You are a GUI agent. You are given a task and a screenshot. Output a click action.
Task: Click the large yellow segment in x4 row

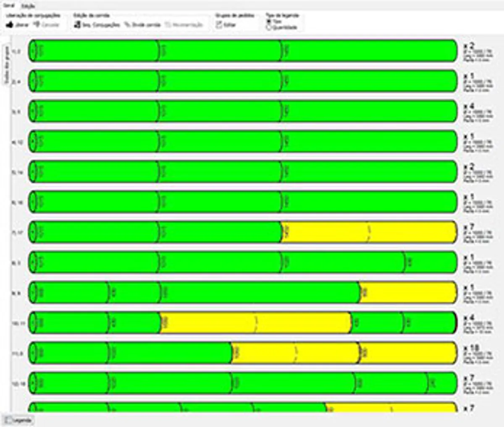point(255,323)
